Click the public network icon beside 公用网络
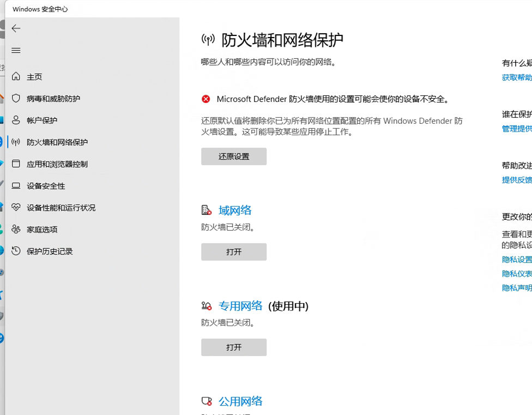 (207, 401)
